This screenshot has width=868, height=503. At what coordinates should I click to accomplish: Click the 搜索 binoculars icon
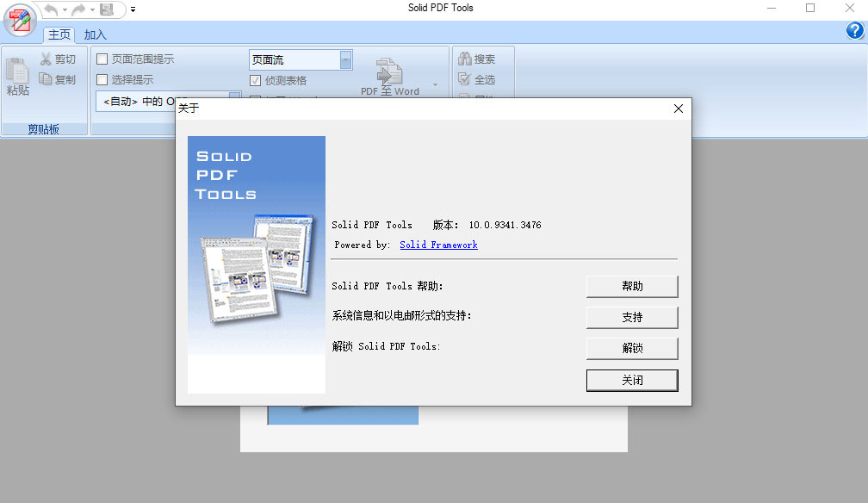465,59
